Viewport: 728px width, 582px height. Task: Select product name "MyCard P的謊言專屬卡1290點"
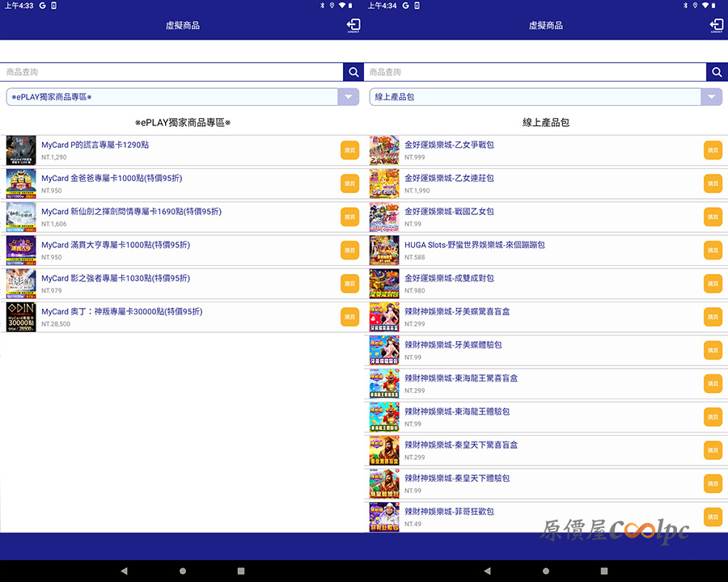pyautogui.click(x=95, y=145)
